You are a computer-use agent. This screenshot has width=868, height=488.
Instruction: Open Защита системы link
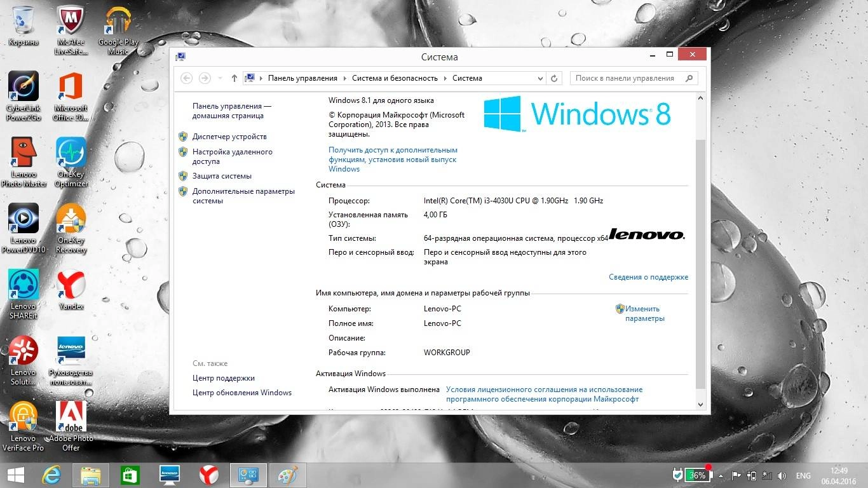[222, 176]
